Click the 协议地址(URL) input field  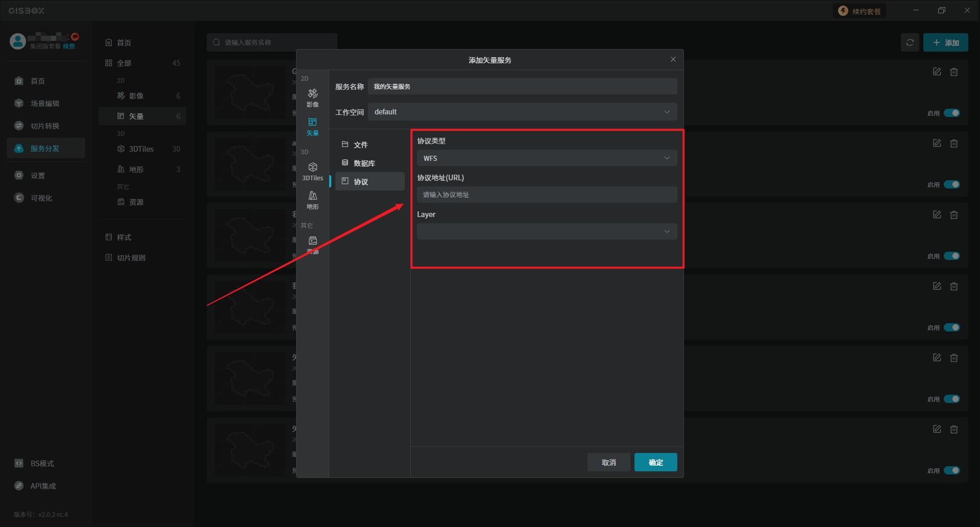pos(547,195)
